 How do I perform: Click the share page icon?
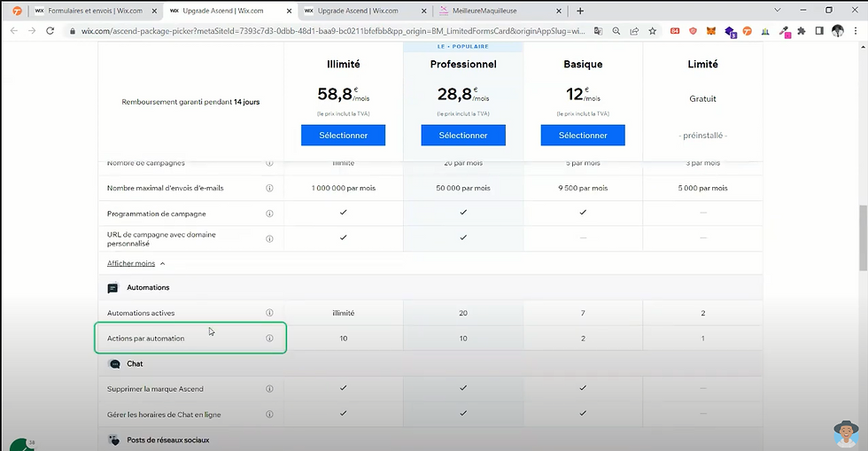(634, 31)
